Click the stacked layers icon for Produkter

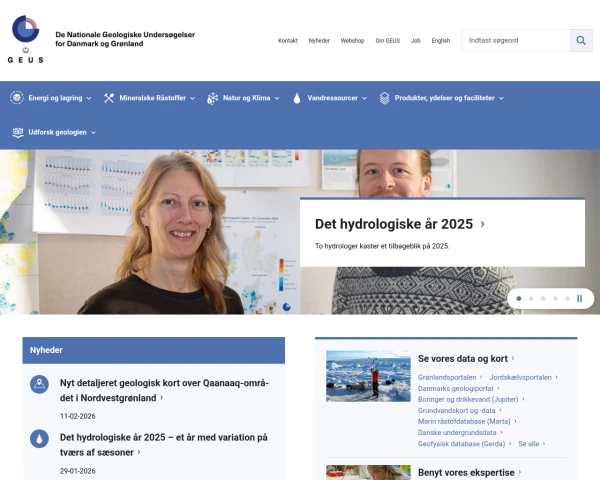point(385,98)
